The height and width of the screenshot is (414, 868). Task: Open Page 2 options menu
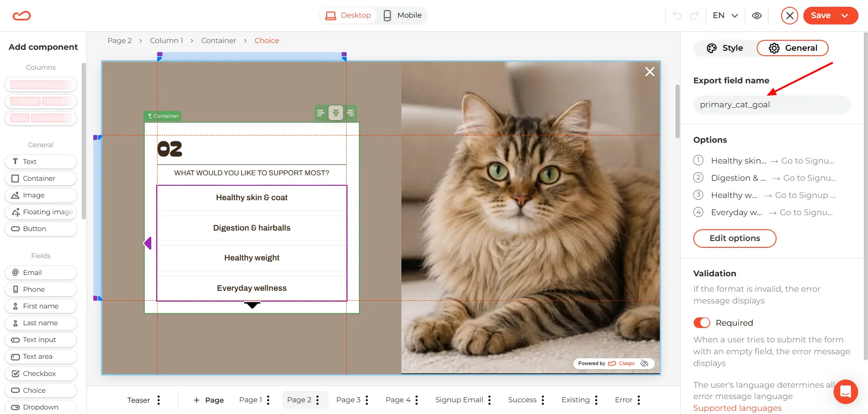coord(318,400)
